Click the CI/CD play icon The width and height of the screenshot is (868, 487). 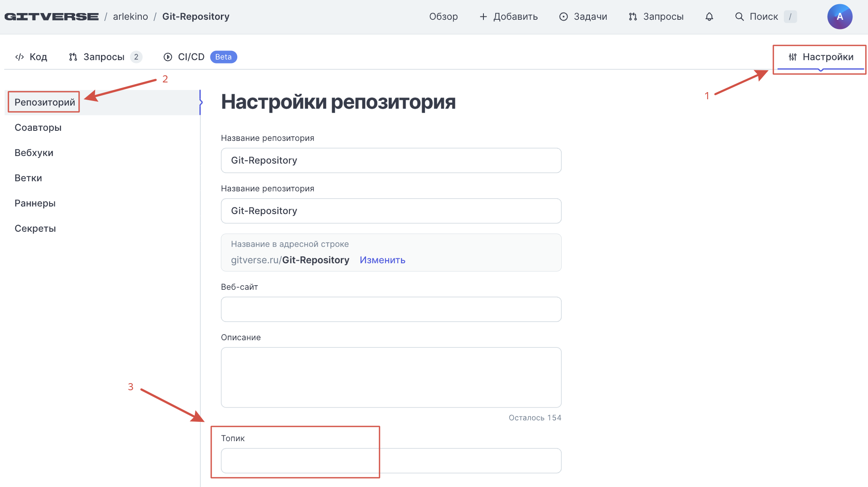(x=168, y=57)
